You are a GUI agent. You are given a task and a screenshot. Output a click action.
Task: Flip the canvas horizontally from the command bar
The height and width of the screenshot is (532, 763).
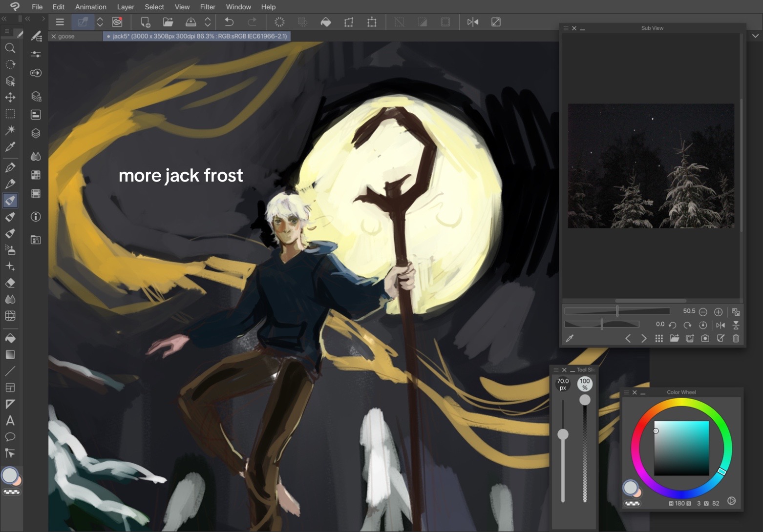click(472, 22)
